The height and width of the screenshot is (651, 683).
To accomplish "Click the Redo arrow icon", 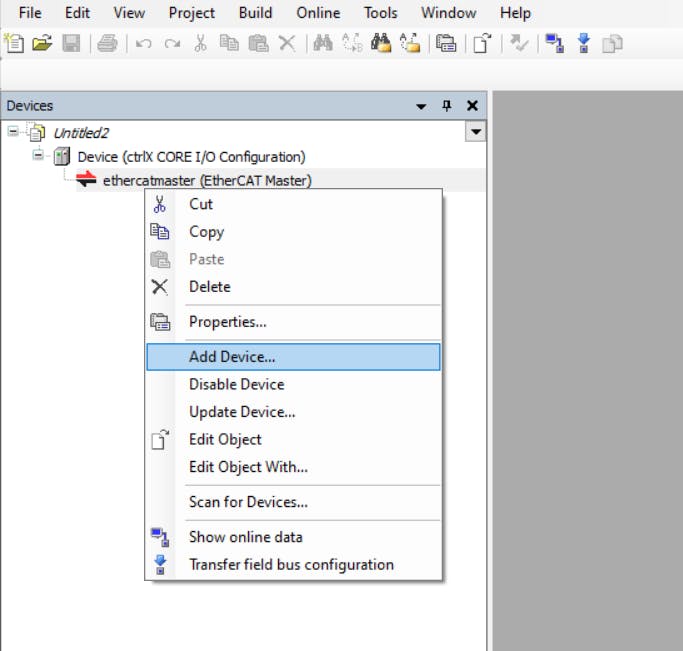I will tap(172, 44).
